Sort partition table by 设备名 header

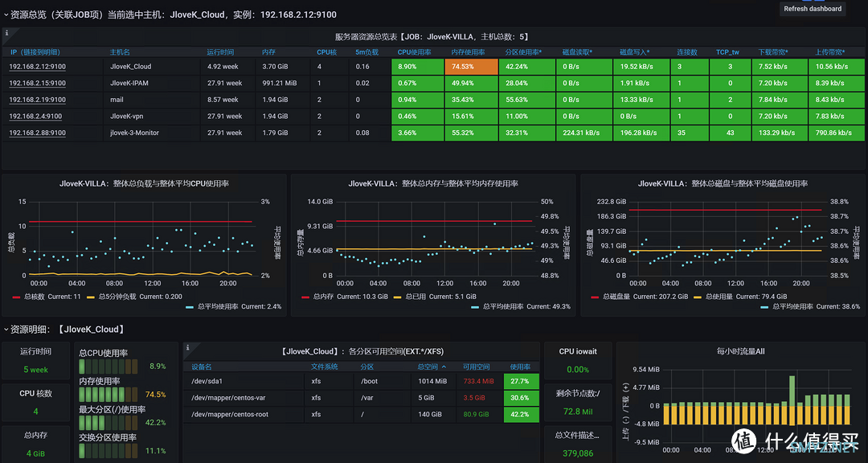(x=202, y=367)
